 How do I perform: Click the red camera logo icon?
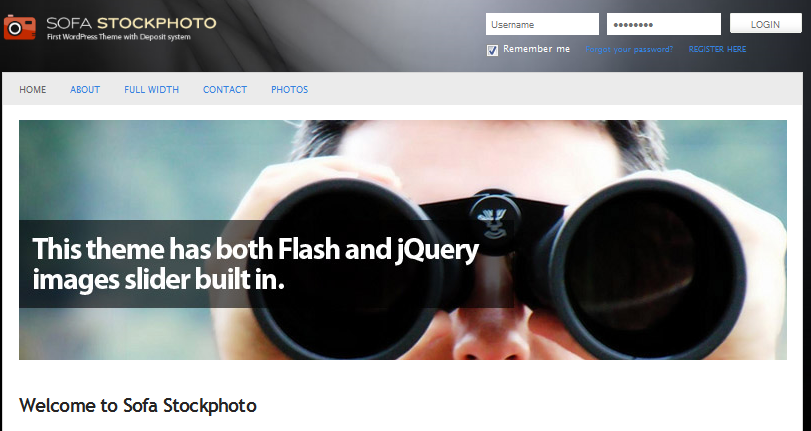(x=19, y=27)
